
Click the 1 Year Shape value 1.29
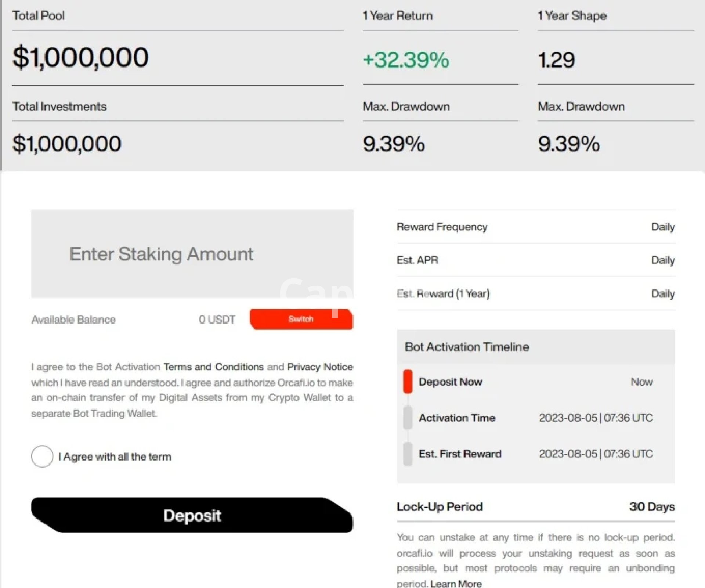(x=556, y=60)
